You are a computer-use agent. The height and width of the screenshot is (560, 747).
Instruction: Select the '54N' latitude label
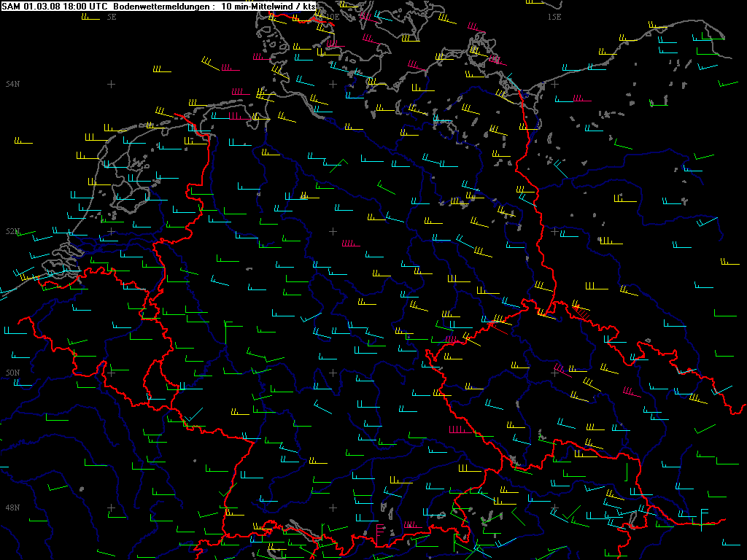click(x=12, y=85)
